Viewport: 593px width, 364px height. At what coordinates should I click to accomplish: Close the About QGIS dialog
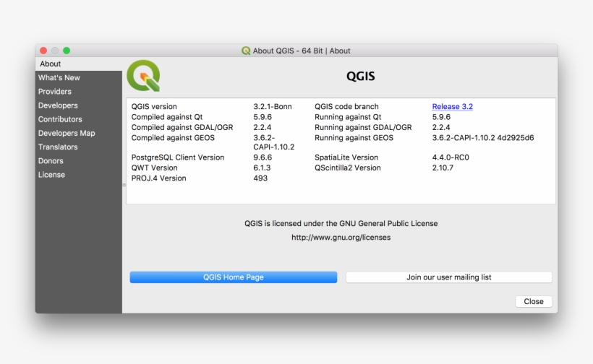point(534,301)
